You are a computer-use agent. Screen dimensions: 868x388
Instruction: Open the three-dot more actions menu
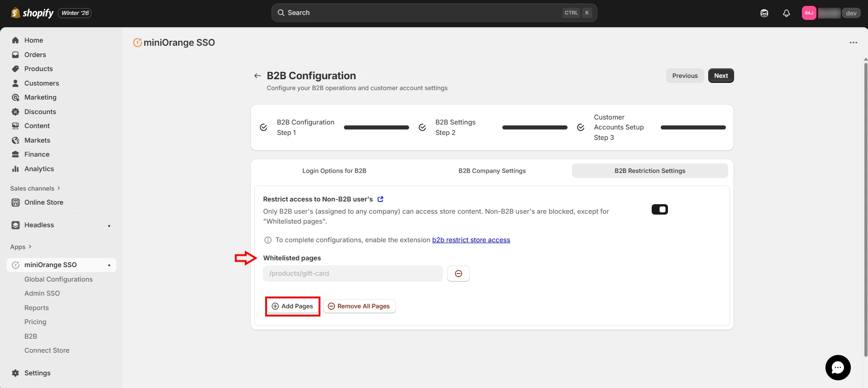pyautogui.click(x=854, y=43)
